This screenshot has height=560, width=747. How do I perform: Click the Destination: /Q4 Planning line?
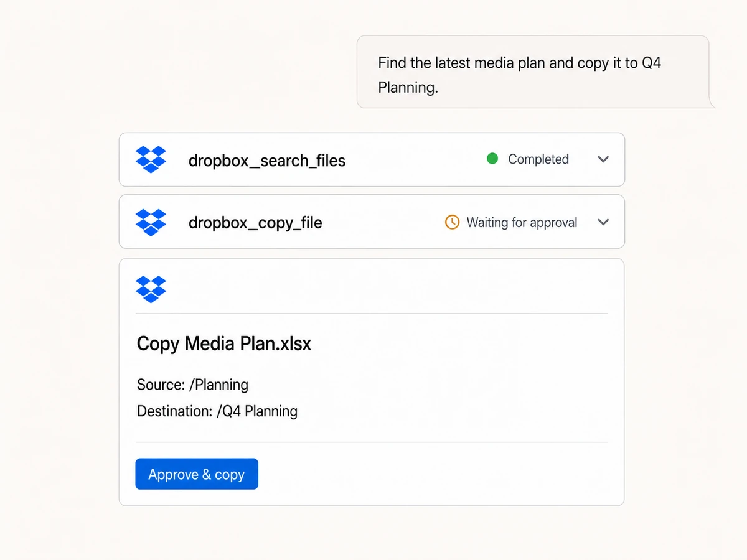[x=217, y=411]
